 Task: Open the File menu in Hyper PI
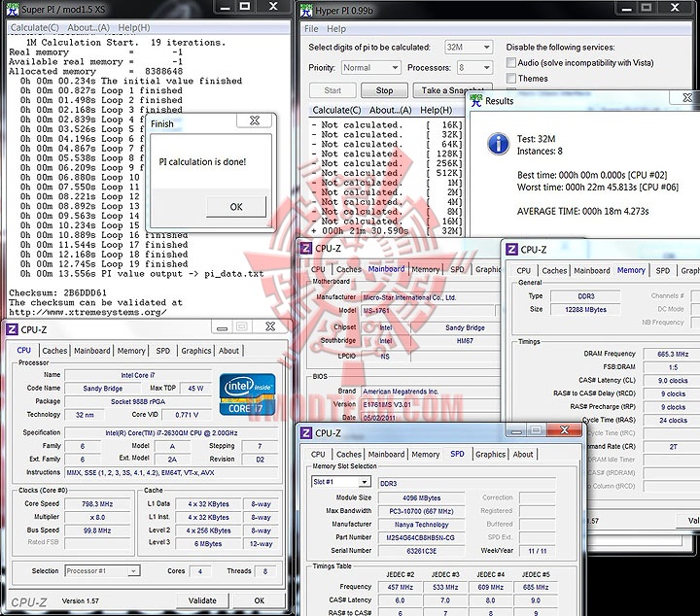311,29
